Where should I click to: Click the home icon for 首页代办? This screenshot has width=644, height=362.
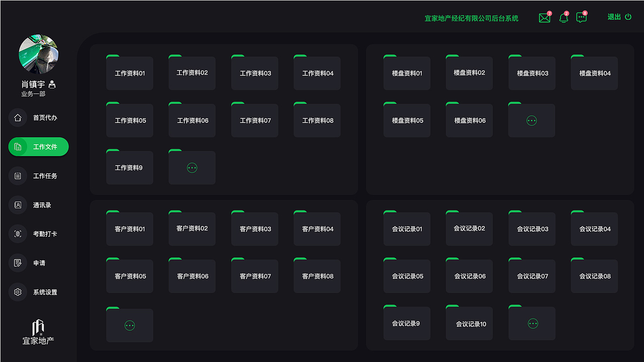[18, 118]
